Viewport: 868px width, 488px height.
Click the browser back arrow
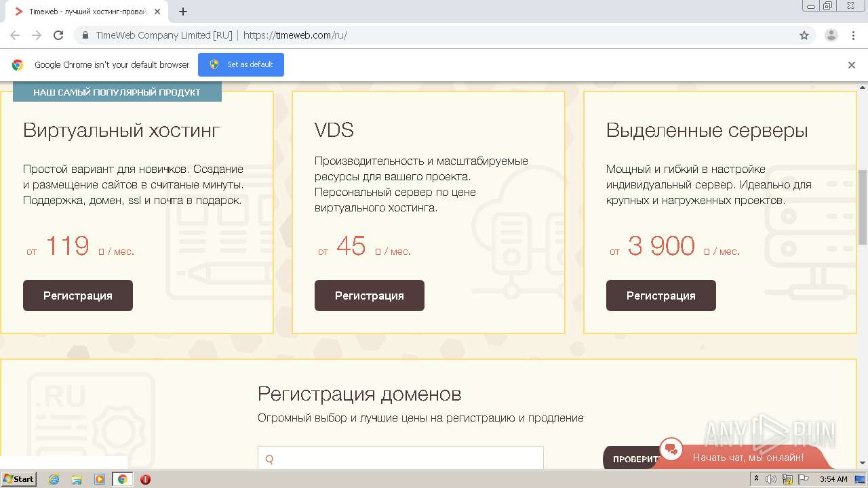click(x=15, y=35)
